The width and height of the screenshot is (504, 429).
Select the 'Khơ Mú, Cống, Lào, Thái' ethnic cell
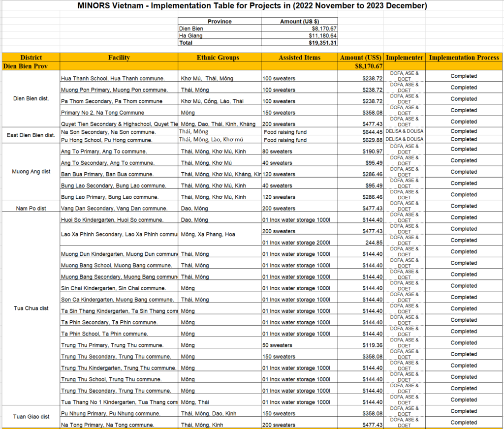pos(219,99)
